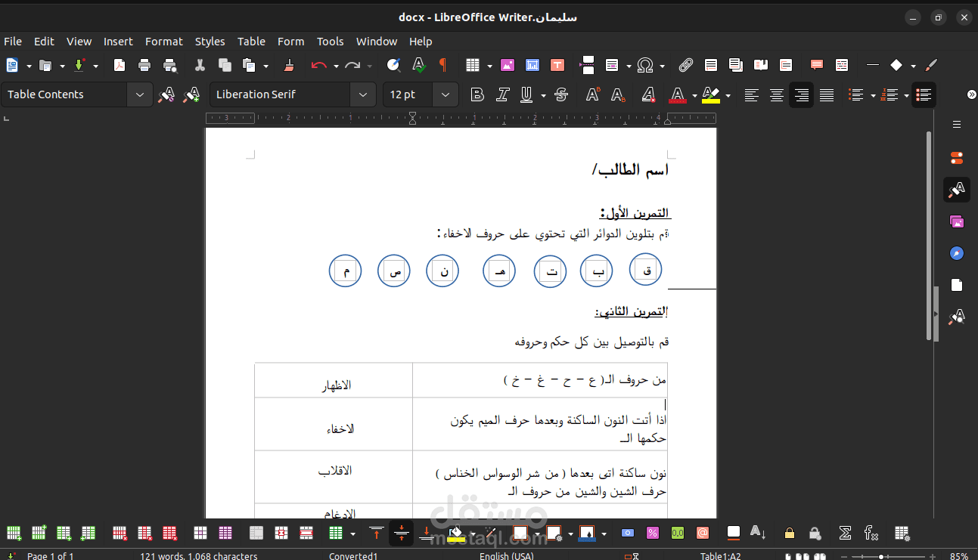Toggle Italic formatting

coord(502,94)
